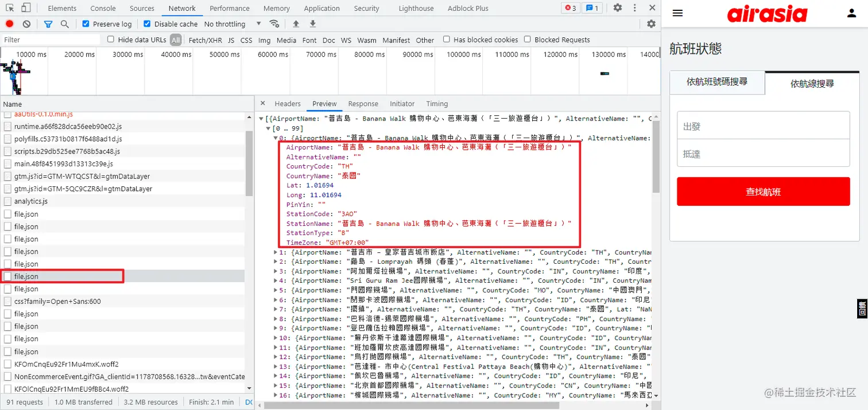Viewport: 868px width, 410px height.
Task: Open network conditions wifi icon
Action: point(274,24)
